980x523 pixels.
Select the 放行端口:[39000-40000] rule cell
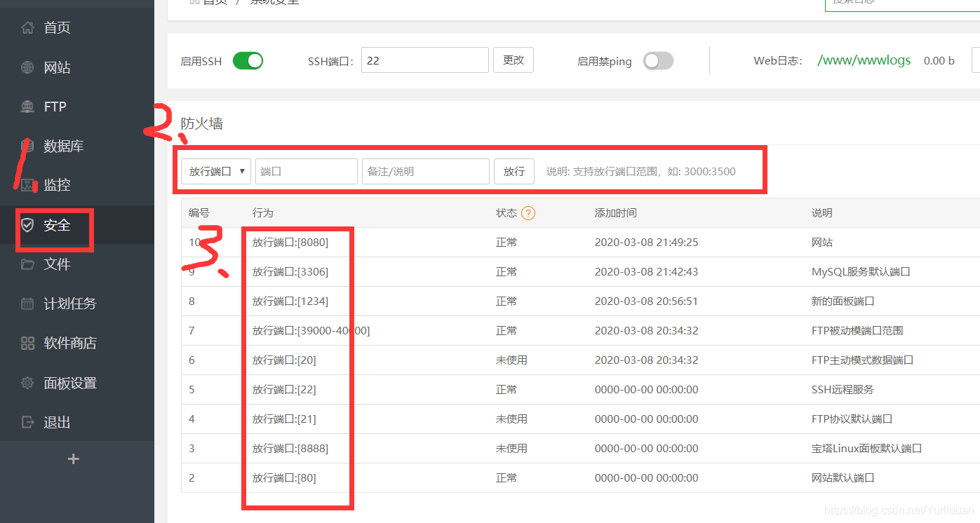311,331
